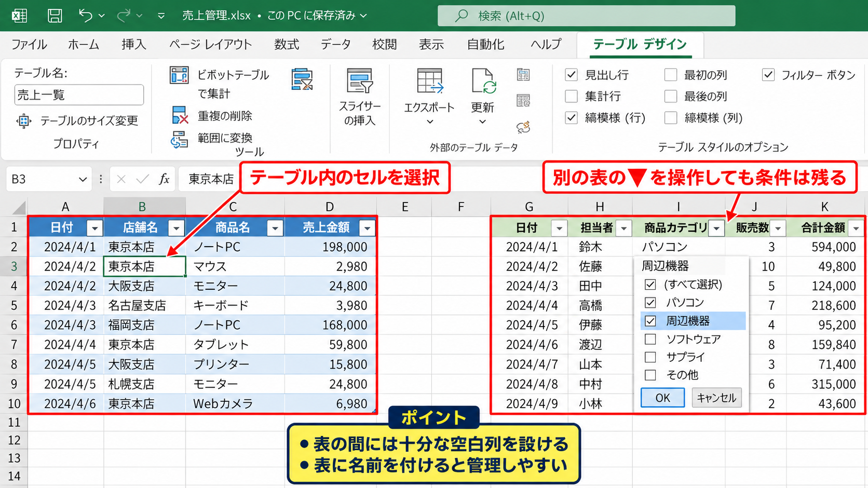Switch to the 挿入 tab
This screenshot has width=868, height=488.
point(134,45)
